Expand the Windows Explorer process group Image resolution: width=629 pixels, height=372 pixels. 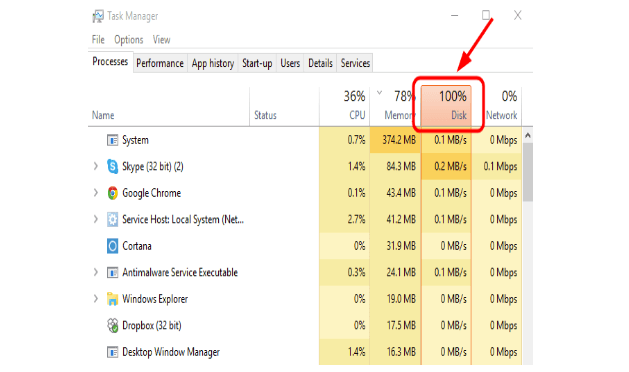(95, 299)
